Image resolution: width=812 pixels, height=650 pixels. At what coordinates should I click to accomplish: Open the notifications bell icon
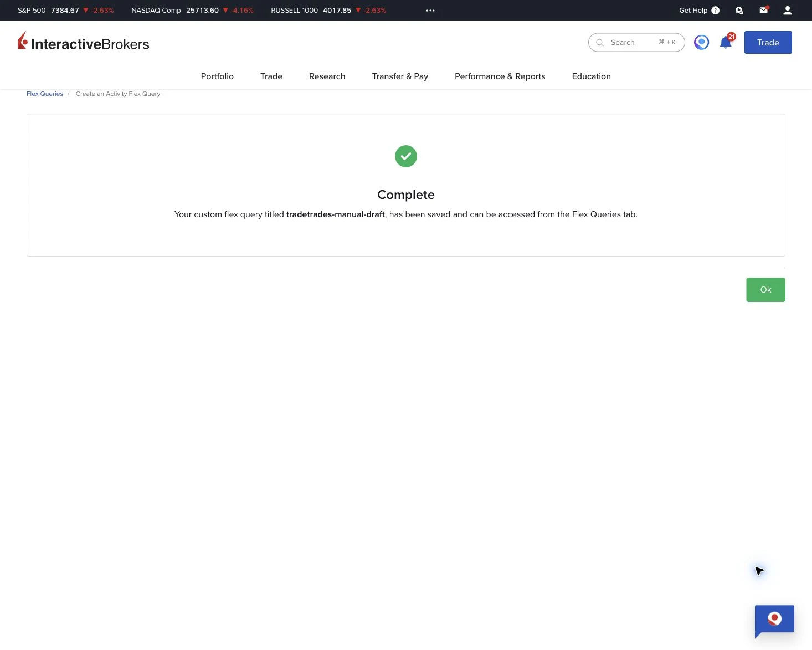pyautogui.click(x=726, y=42)
